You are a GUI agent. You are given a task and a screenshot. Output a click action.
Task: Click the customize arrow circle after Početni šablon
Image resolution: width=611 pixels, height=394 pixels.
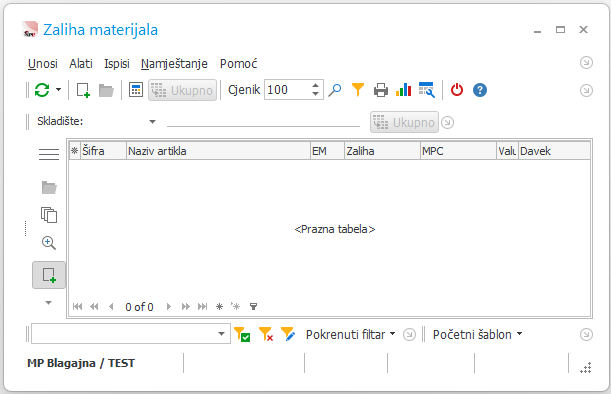tap(586, 334)
